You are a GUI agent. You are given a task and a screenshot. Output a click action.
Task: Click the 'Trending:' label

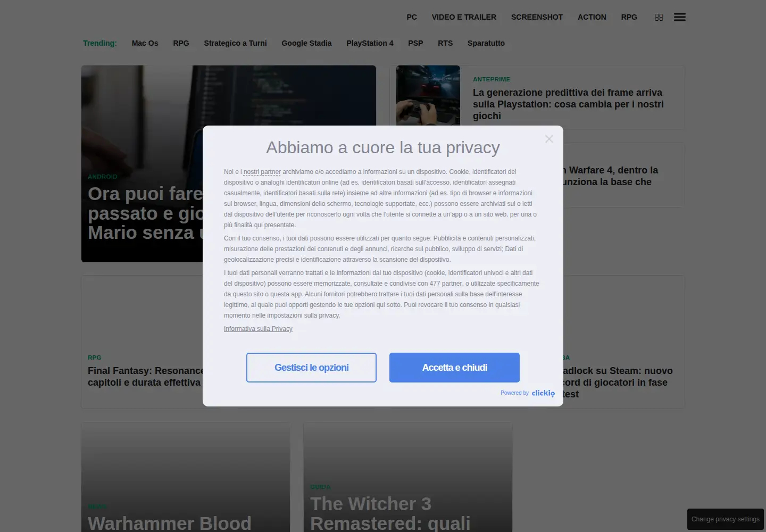coord(100,43)
